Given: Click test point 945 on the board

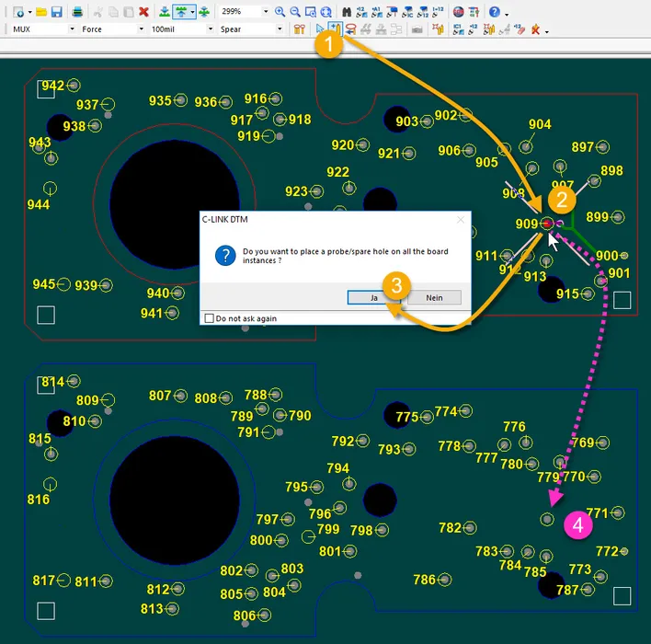Looking at the screenshot, I should point(64,284).
